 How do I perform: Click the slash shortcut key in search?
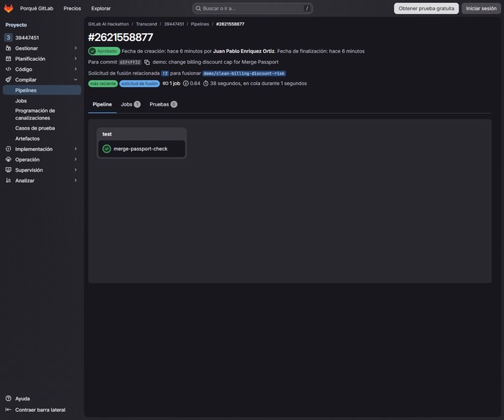pyautogui.click(x=307, y=8)
